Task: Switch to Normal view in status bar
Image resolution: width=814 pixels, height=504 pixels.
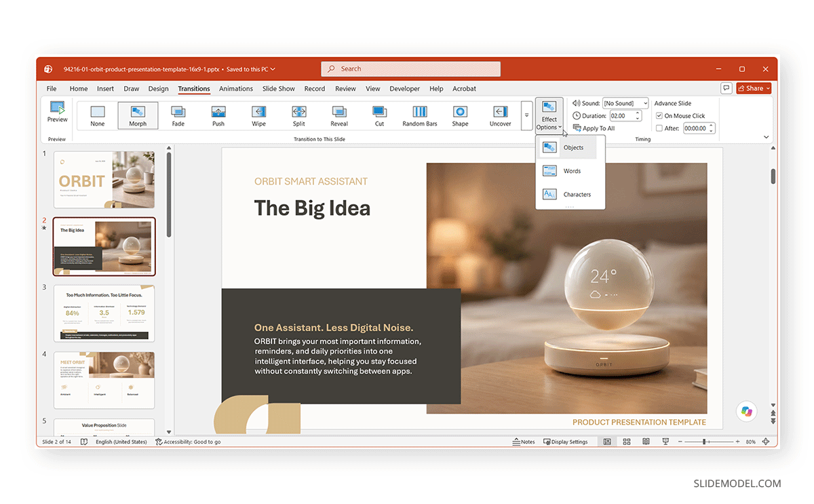Action: pos(607,442)
